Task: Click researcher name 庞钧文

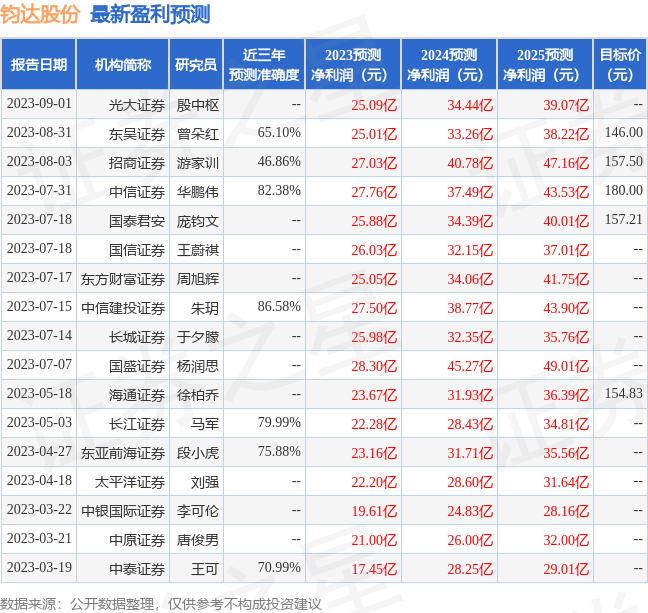Action: (198, 221)
